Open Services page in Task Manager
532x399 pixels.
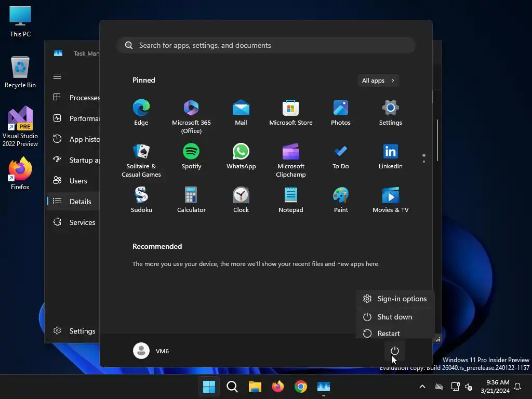73,222
